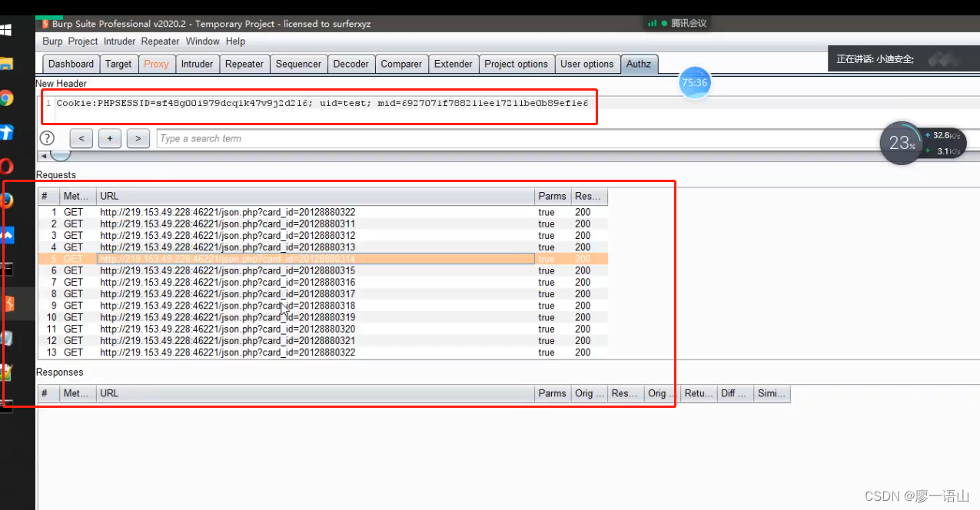Viewport: 980px width, 510px height.
Task: Select request with card_id=20128880316
Action: point(323,282)
